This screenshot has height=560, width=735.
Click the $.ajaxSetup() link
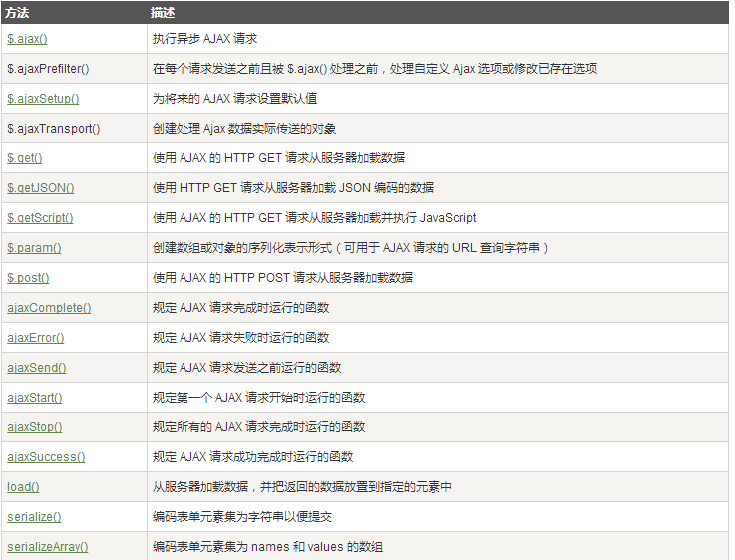pyautogui.click(x=43, y=99)
